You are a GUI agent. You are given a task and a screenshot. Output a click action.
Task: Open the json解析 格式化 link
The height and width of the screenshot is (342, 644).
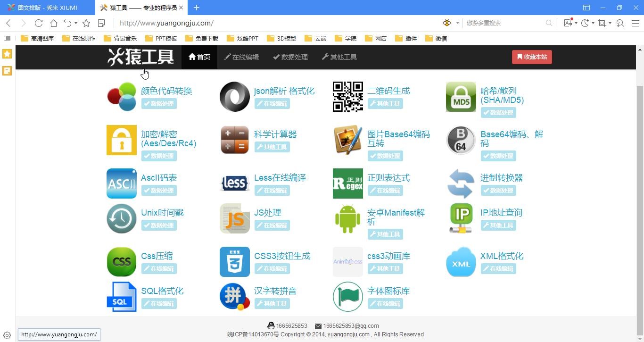coord(284,91)
